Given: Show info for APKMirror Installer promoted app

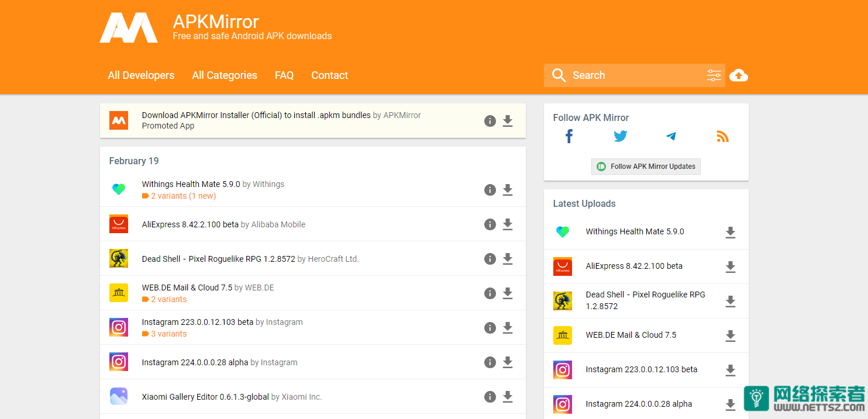Looking at the screenshot, I should pos(490,121).
